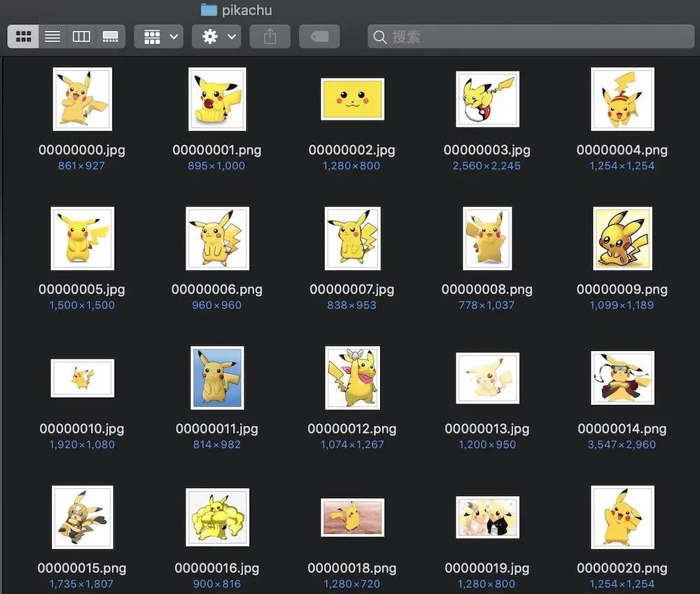This screenshot has width=700, height=594.
Task: Click the edit tags toolbar button
Action: 319,36
